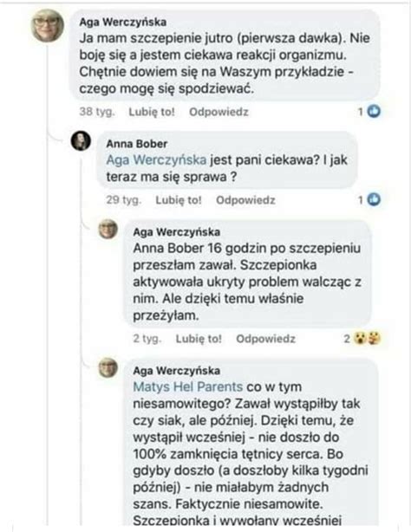411x532 pixels.
Task: Reply to Anna Bober using Odpowiedz
Action: click(245, 200)
